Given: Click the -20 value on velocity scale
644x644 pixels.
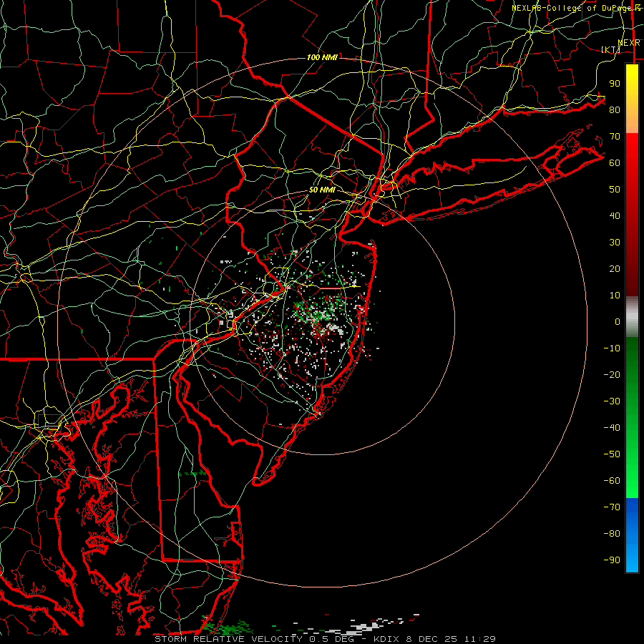Looking at the screenshot, I should (612, 374).
